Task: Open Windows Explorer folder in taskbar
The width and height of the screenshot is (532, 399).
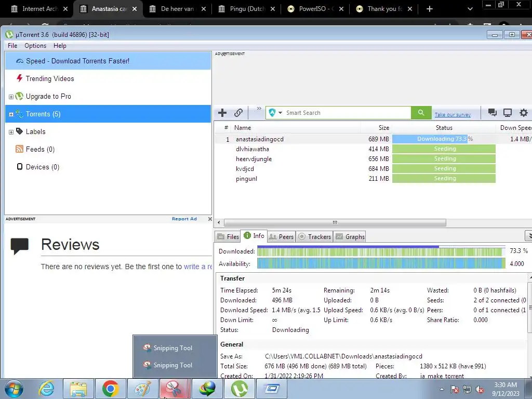Action: pos(78,389)
